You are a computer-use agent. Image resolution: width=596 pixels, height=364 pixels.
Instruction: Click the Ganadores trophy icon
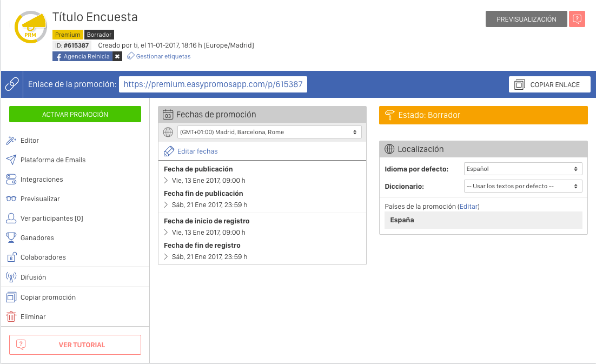pos(11,237)
